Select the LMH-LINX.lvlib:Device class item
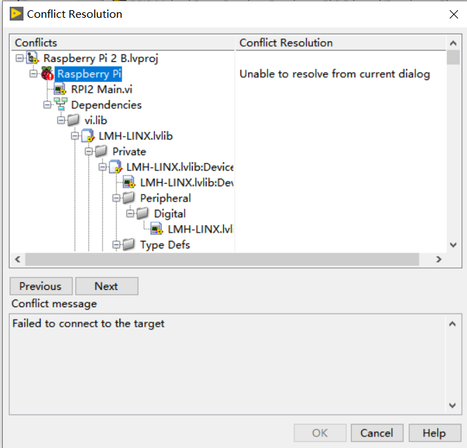 (179, 167)
